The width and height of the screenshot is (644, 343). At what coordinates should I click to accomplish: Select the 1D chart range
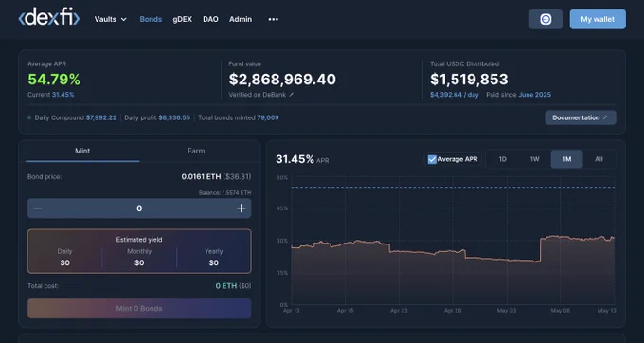[x=502, y=159]
